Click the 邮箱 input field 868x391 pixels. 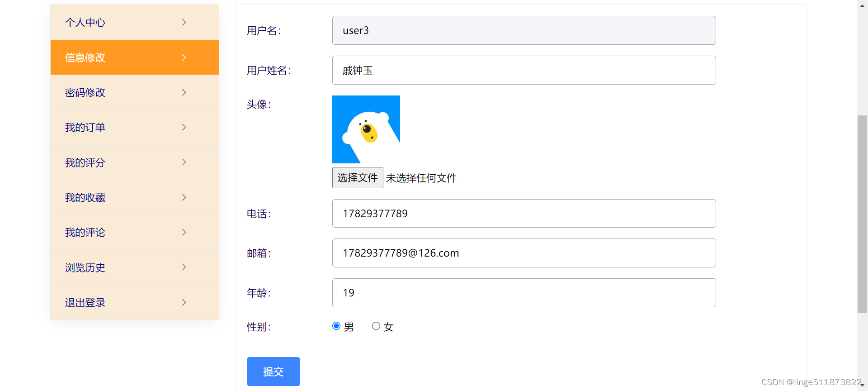coord(524,253)
